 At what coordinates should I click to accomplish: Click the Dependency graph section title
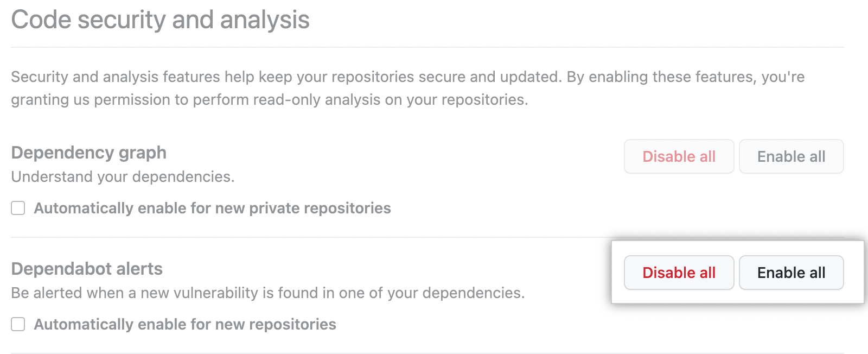point(88,153)
